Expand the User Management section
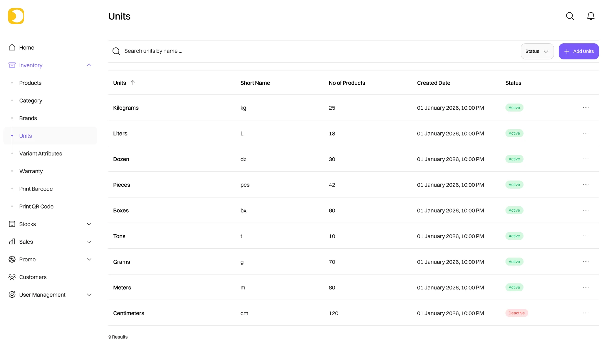Image resolution: width=607 pixels, height=364 pixels. click(x=89, y=294)
